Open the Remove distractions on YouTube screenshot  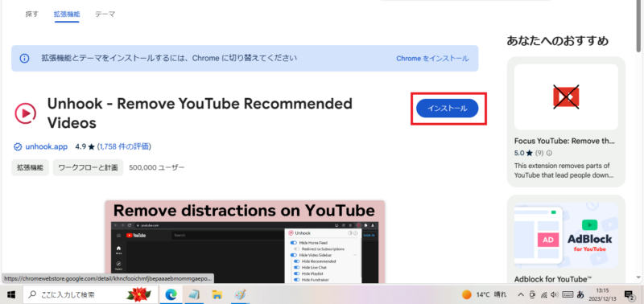tap(245, 241)
